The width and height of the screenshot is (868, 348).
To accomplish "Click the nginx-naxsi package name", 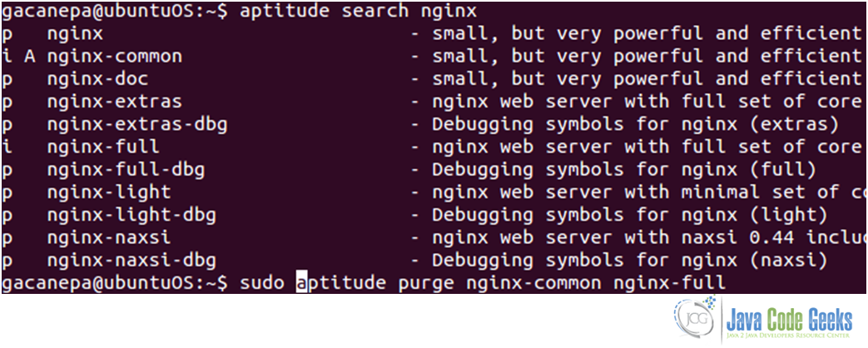I will (109, 238).
